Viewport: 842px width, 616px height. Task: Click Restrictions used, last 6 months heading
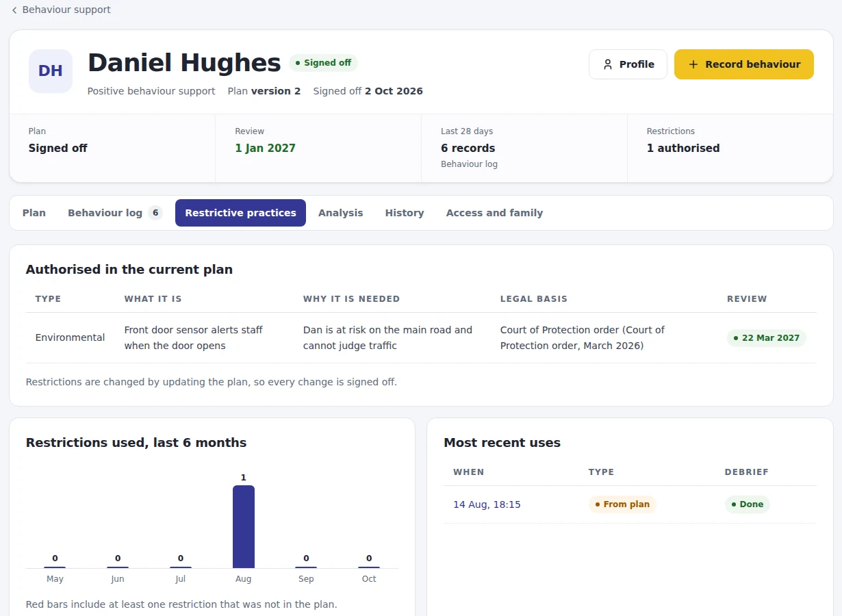(136, 443)
